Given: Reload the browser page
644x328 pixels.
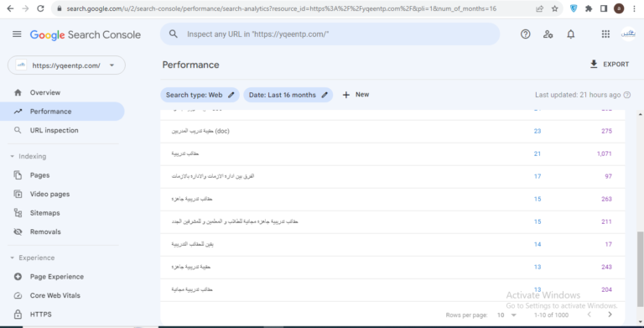Looking at the screenshot, I should click(40, 8).
